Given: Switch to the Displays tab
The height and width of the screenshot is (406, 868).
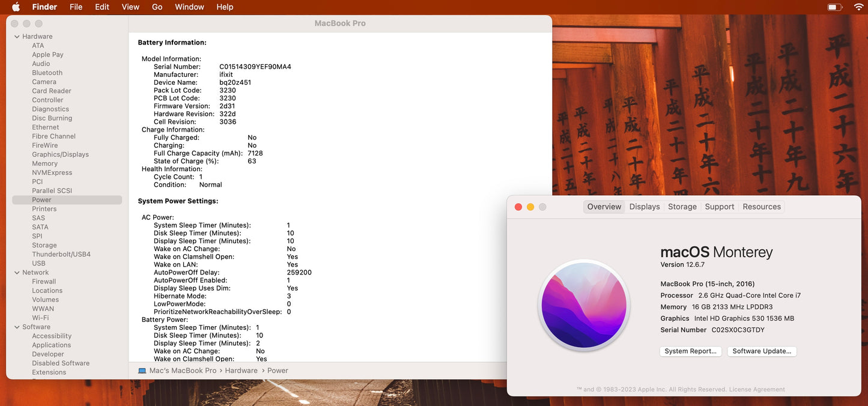Looking at the screenshot, I should (x=645, y=207).
